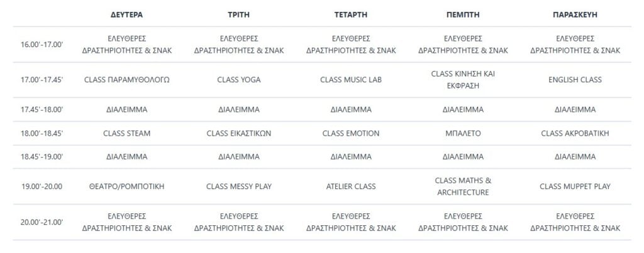The width and height of the screenshot is (644, 253).
Task: Select the CLASS MUPPET PLAY cell
Action: click(x=575, y=186)
